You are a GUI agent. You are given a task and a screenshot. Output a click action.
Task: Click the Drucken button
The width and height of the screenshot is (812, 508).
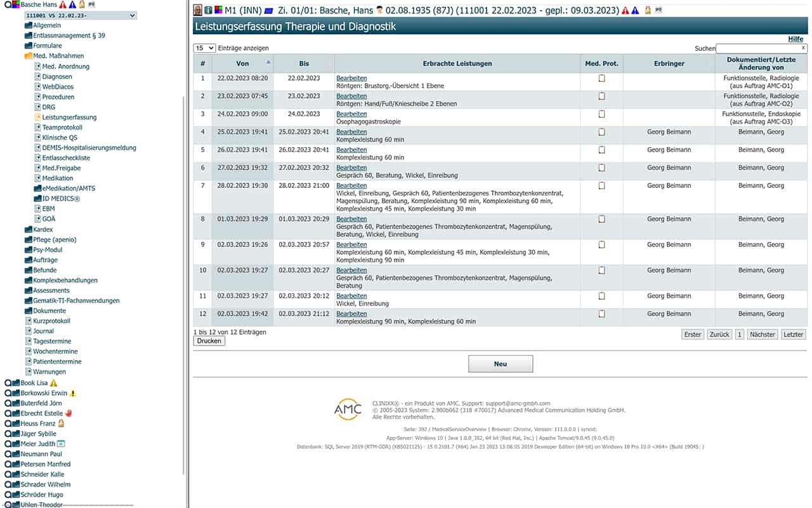coord(209,341)
